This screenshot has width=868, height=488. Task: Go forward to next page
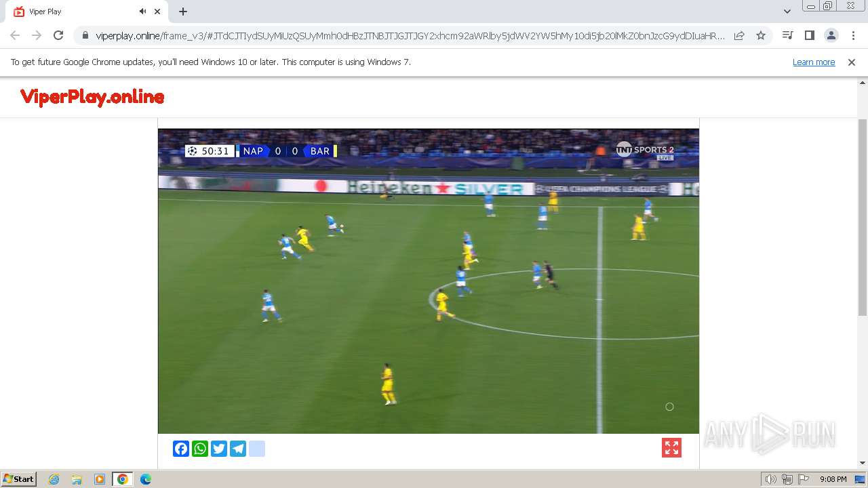coord(37,35)
